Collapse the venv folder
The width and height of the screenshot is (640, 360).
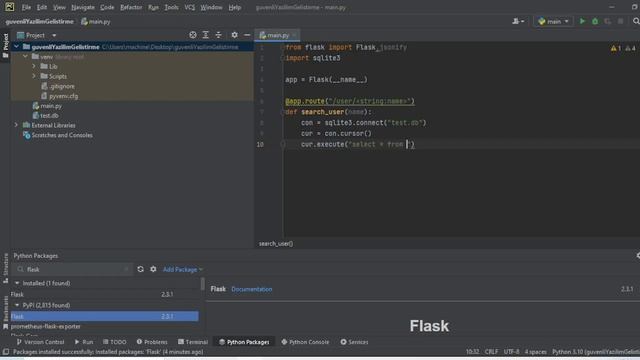click(x=25, y=57)
